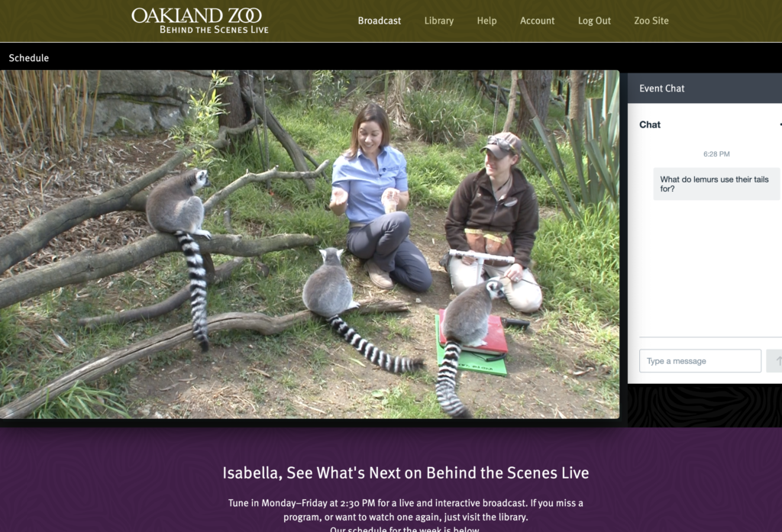Screen dimensions: 782x532
Task: Click the Chat heading in panel
Action: click(650, 124)
